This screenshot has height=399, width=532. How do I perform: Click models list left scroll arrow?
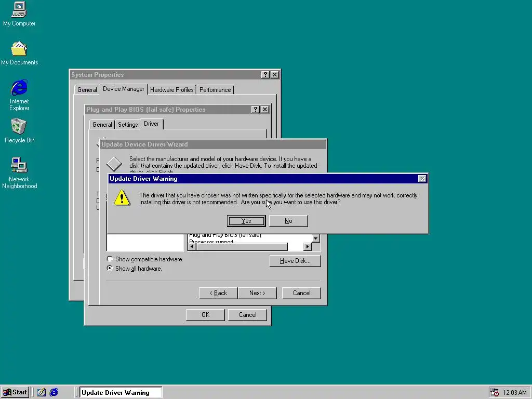point(192,247)
